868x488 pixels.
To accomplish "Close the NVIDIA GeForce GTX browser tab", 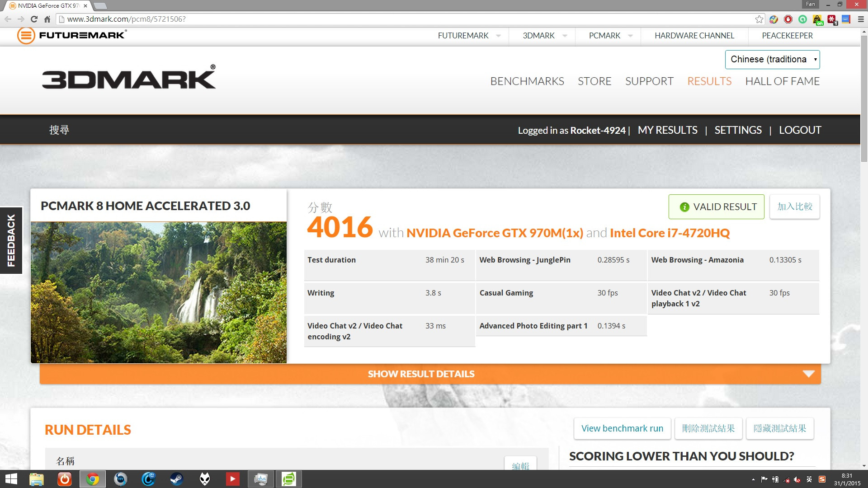I will [x=85, y=6].
